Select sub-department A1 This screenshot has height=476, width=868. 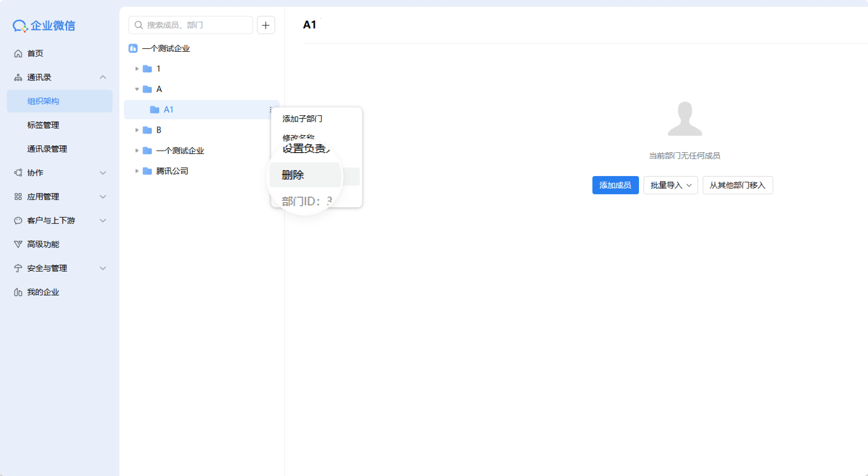[202, 110]
